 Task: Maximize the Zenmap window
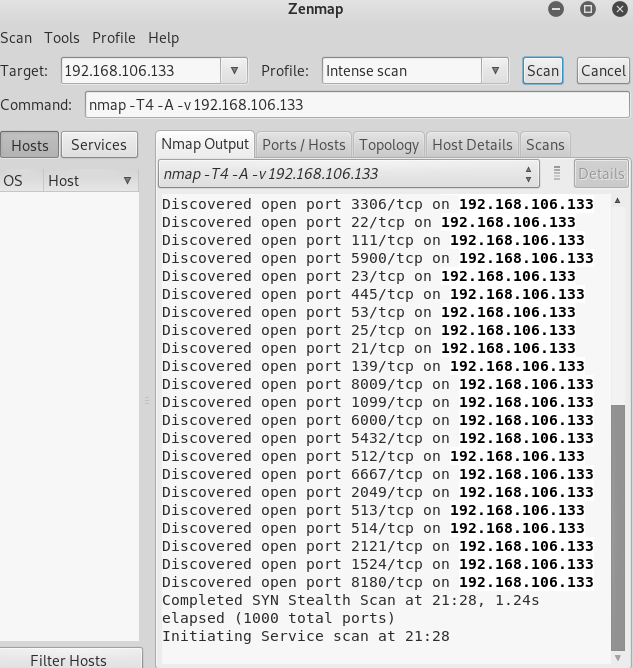(x=588, y=9)
